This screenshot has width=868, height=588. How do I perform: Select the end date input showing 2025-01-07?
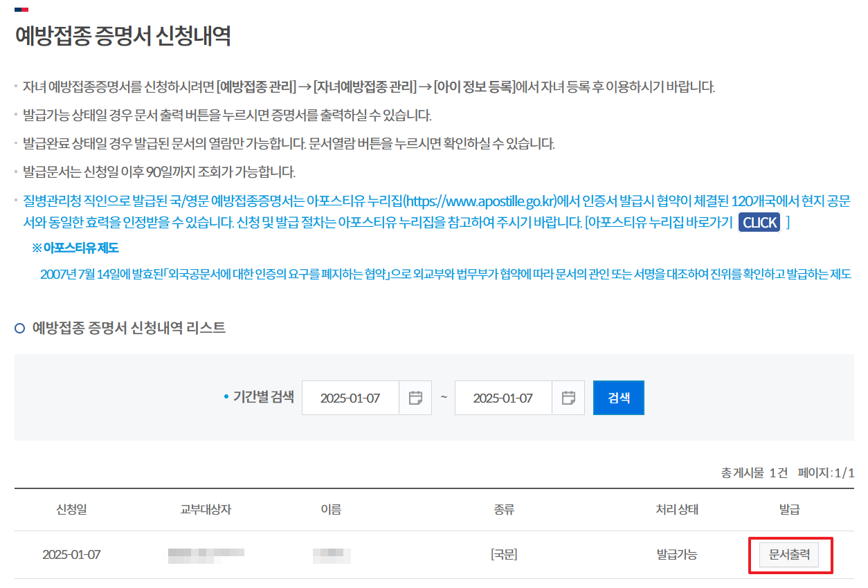[x=503, y=397]
